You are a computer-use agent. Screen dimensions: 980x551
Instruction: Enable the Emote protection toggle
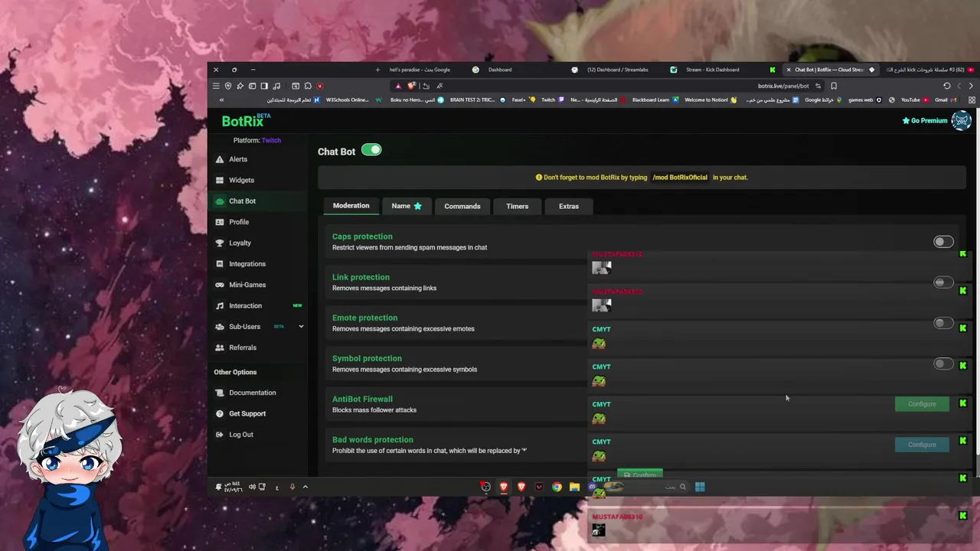coord(943,323)
